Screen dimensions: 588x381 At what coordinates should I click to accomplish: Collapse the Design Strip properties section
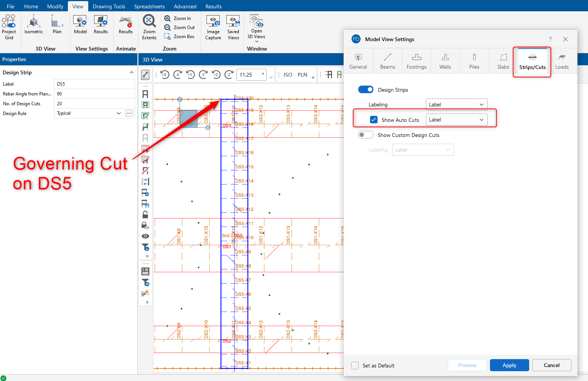click(x=131, y=72)
